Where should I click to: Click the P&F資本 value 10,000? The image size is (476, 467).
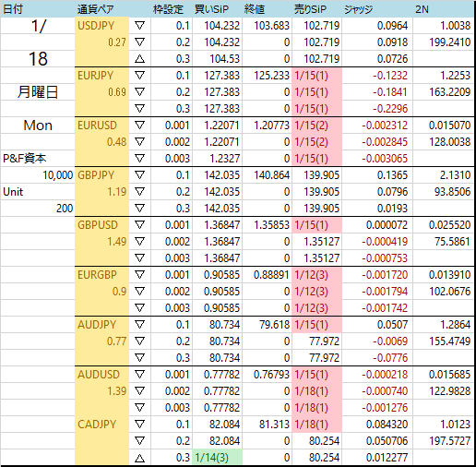point(58,175)
